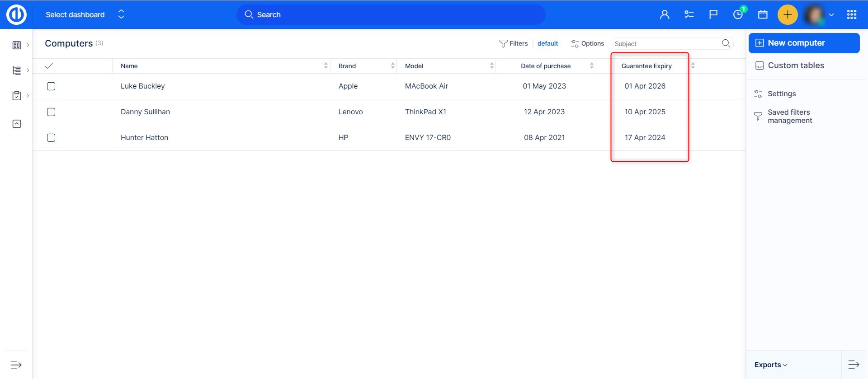This screenshot has width=868, height=379.
Task: Open the flag milestones icon
Action: click(713, 14)
